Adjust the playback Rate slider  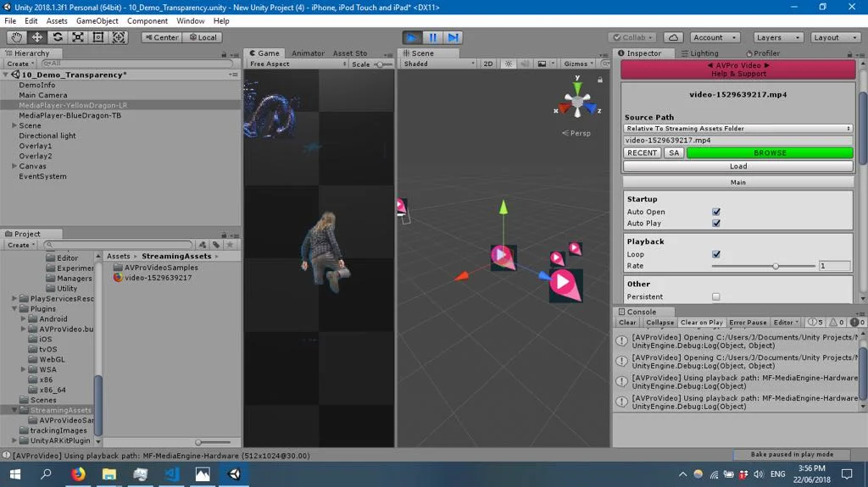764,266
